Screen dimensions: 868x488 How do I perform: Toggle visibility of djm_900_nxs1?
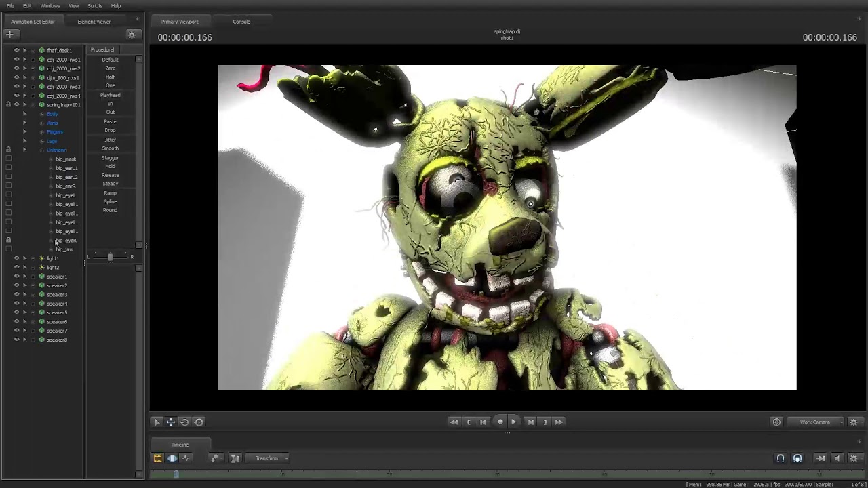[x=17, y=77]
